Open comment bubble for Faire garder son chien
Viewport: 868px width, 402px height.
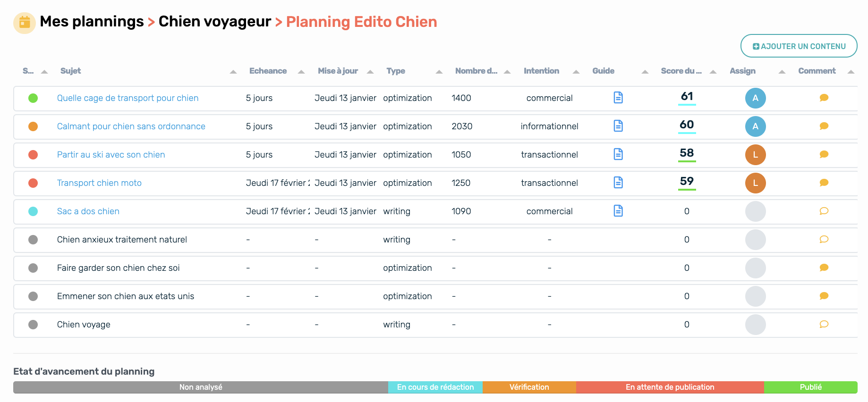tap(824, 268)
